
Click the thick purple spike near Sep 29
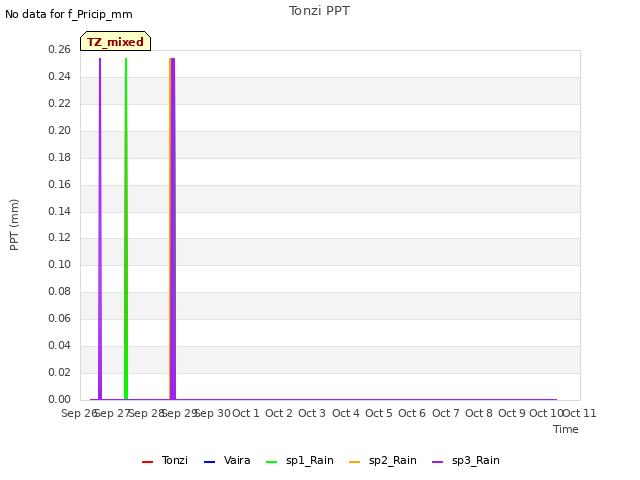(x=173, y=229)
